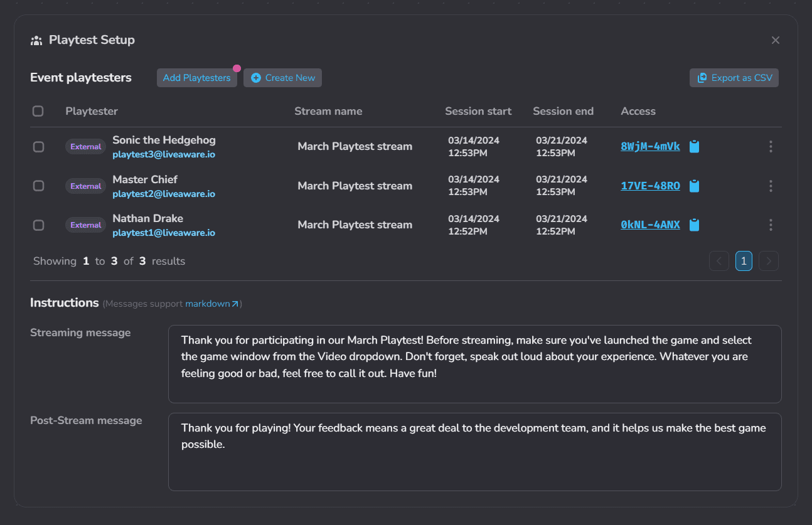Click Create New button
Screen dimensions: 812x525
282,78
